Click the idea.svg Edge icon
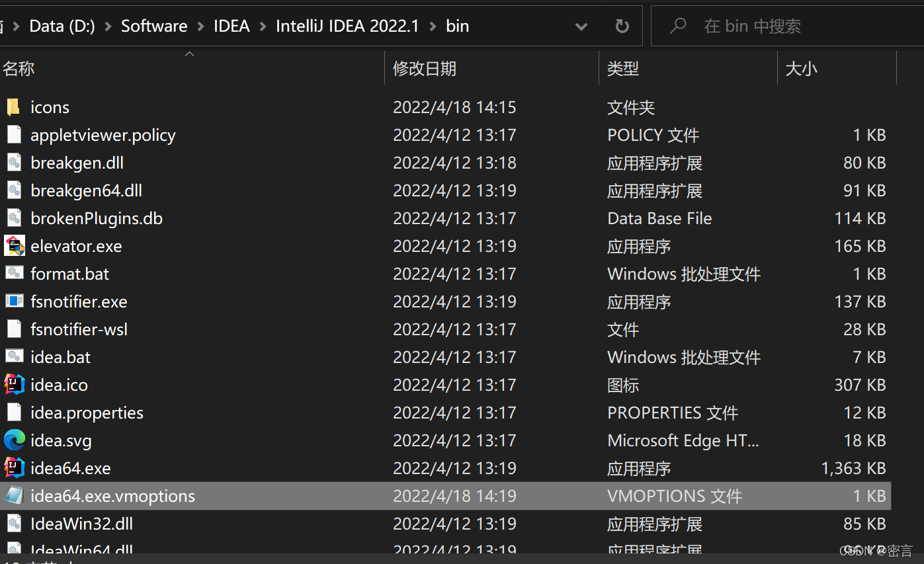 [x=14, y=440]
